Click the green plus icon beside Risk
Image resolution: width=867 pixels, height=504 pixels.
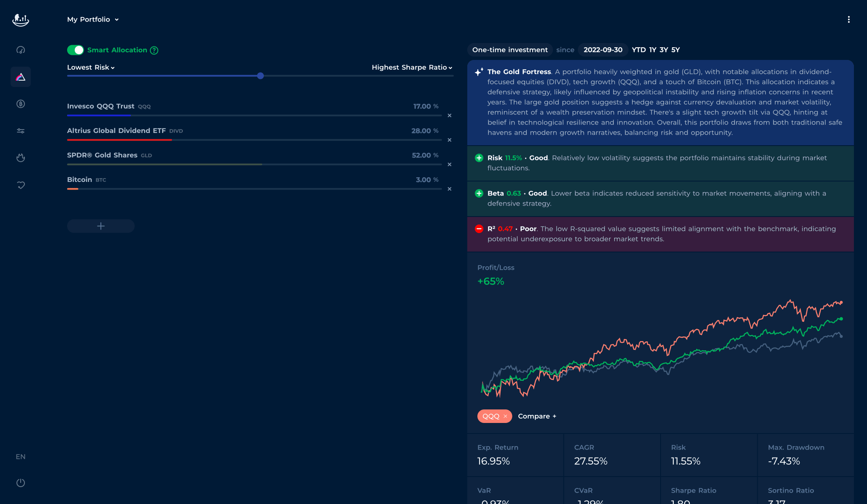[479, 158]
